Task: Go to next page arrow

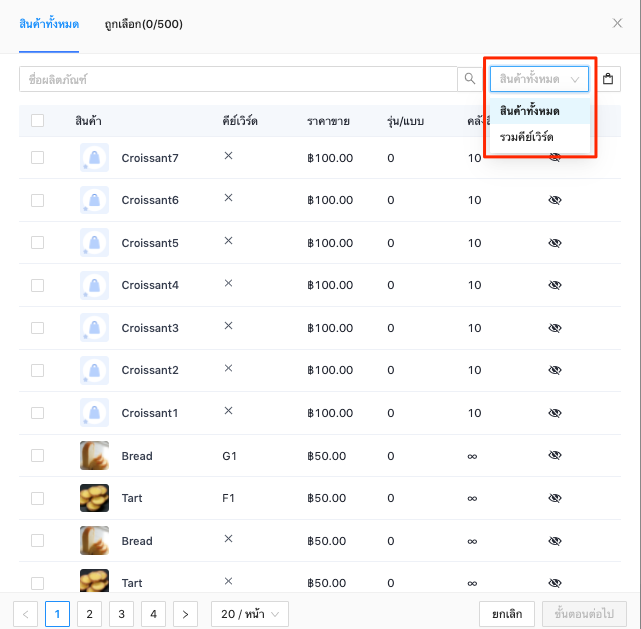Action: tap(185, 614)
